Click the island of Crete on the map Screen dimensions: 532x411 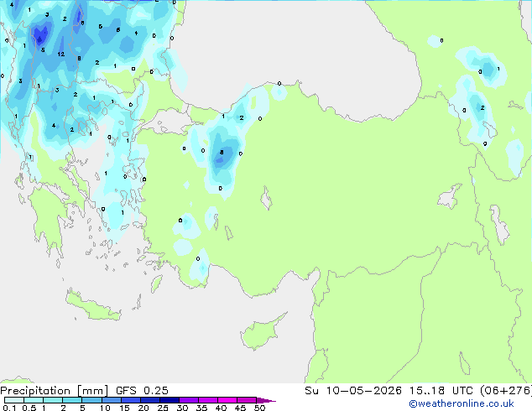tap(93, 307)
